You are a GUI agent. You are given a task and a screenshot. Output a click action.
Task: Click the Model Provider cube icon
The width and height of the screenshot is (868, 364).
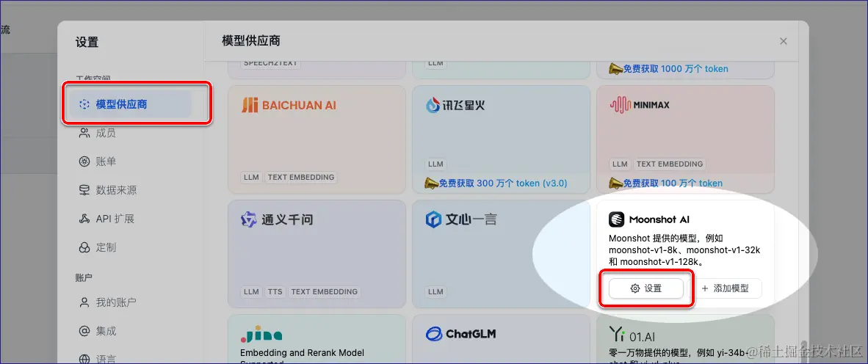pyautogui.click(x=84, y=104)
